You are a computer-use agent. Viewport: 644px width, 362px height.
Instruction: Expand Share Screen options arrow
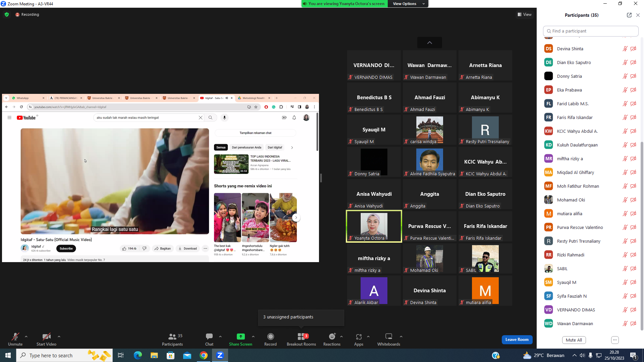253,337
